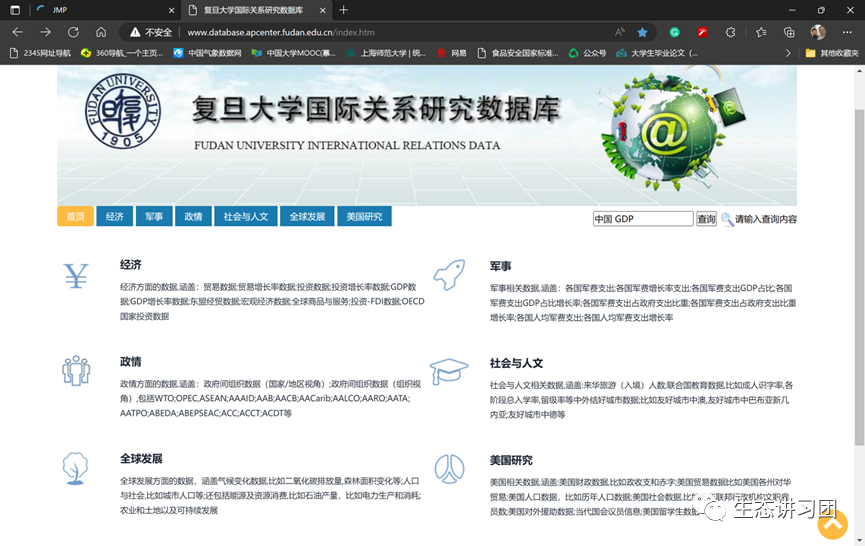
Task: Select the 全球发展 navigation tab
Action: tap(307, 216)
